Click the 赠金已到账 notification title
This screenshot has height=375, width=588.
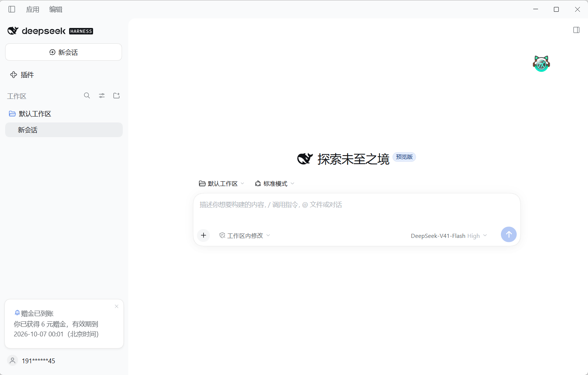click(x=37, y=313)
